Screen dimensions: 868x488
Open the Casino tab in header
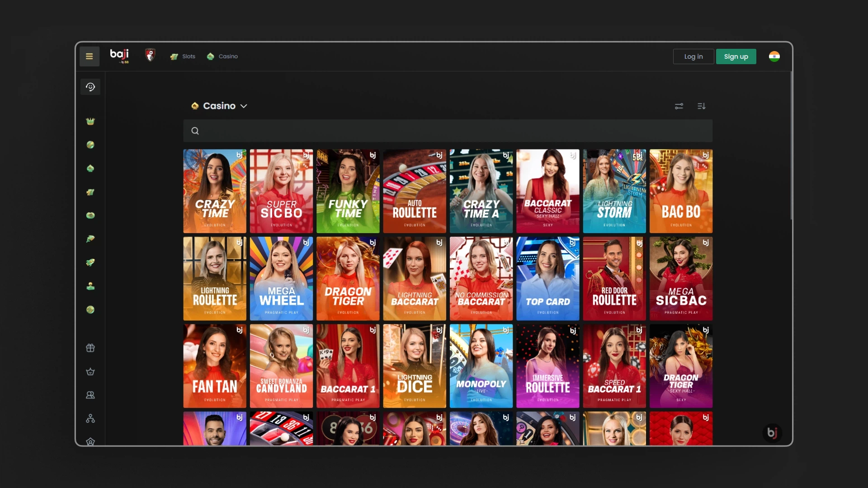(222, 56)
